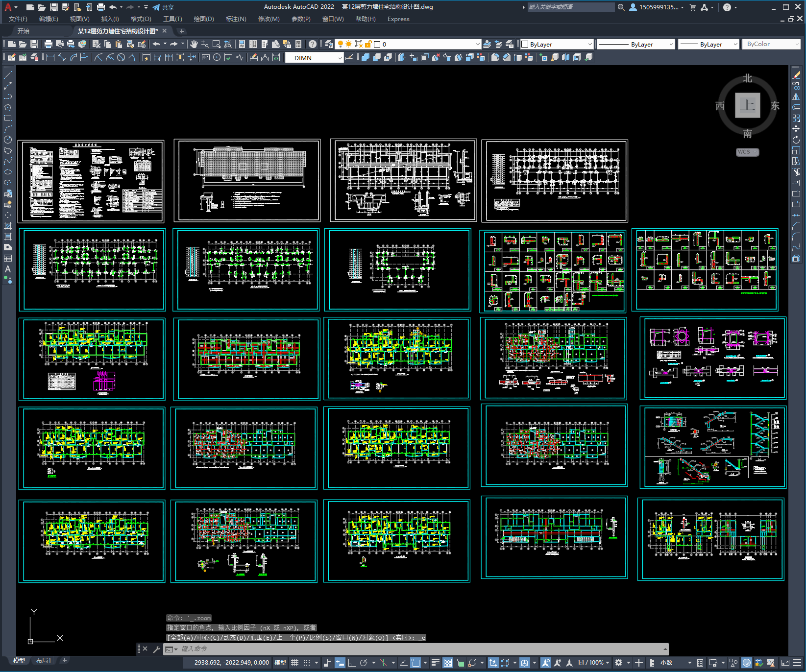Image resolution: width=806 pixels, height=672 pixels.
Task: Open the 绘图(D) menu
Action: click(x=204, y=19)
